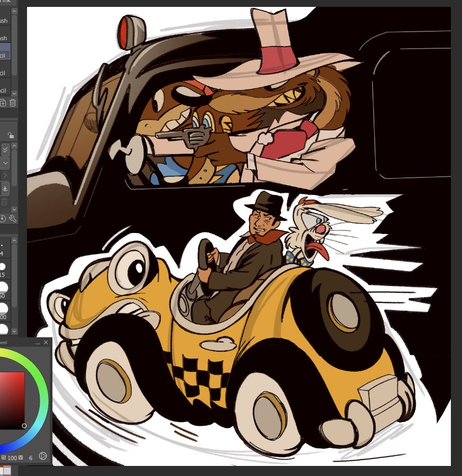Click the greyed trash icon in tool property
The width and height of the screenshot is (462, 476).
click(x=4, y=202)
